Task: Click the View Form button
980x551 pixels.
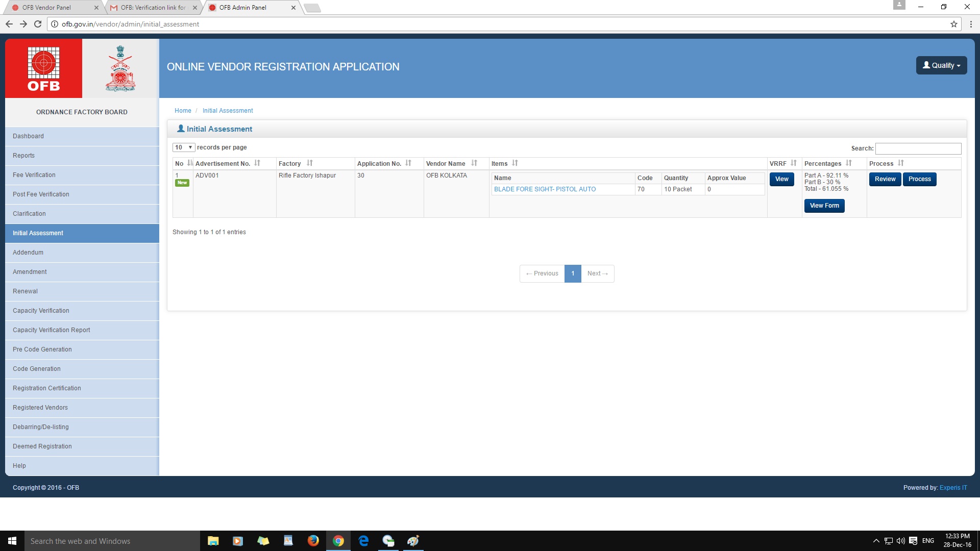Action: point(824,206)
